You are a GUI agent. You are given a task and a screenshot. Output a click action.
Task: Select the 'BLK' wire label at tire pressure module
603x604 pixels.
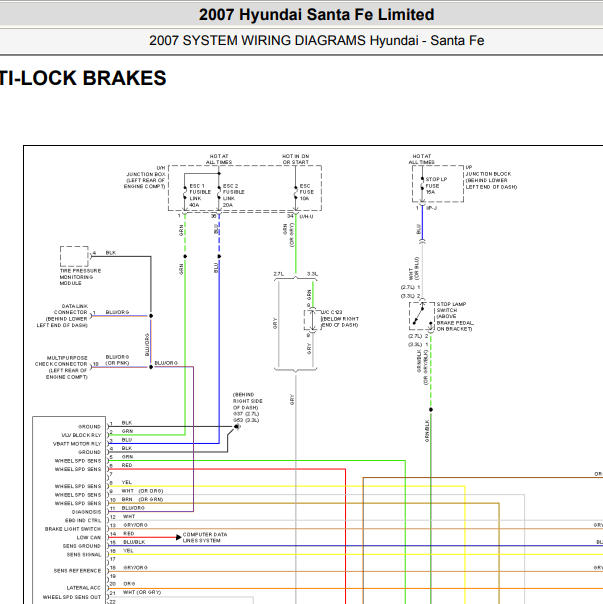(x=111, y=253)
